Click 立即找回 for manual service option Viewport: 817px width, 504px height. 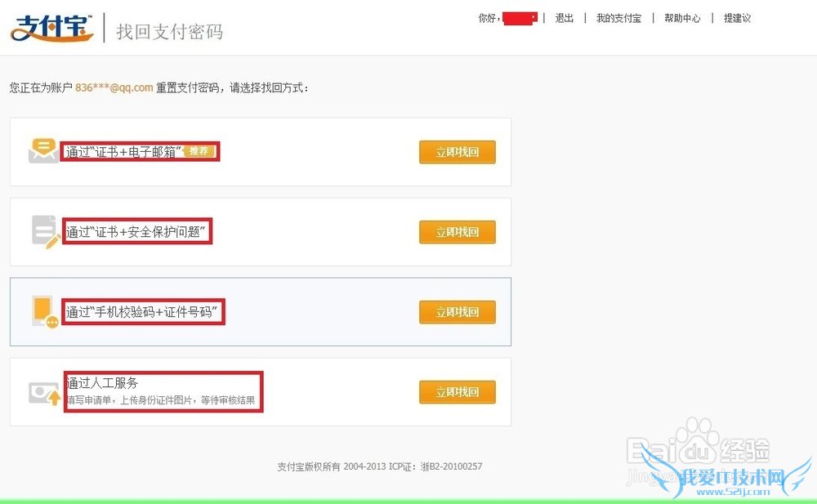457,392
